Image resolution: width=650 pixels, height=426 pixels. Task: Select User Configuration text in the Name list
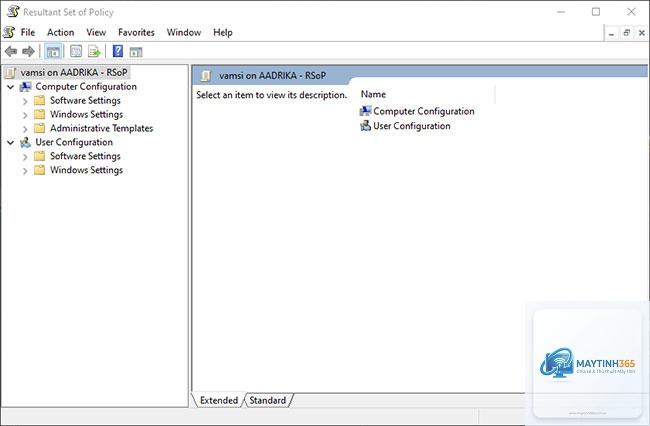(x=412, y=126)
